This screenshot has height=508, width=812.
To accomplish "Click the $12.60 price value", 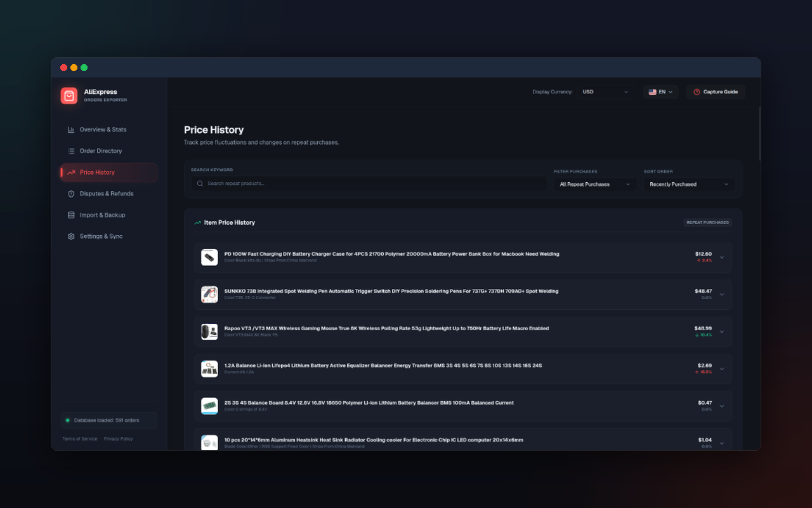I will tap(704, 254).
